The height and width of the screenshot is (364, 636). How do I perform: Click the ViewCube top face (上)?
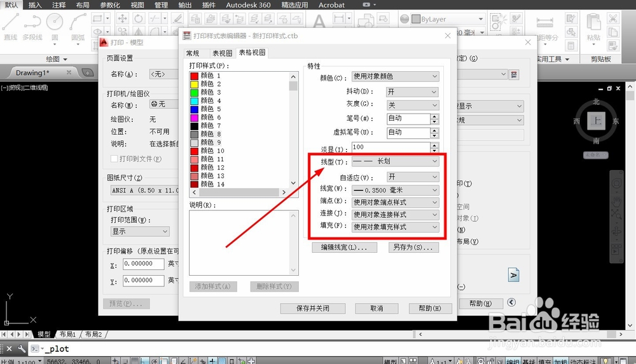point(596,121)
